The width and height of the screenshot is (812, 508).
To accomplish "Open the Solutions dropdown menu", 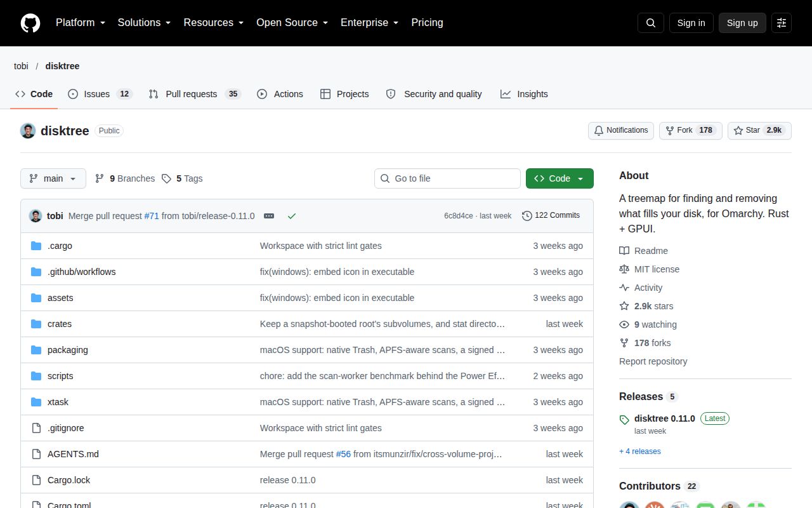I will (144, 23).
